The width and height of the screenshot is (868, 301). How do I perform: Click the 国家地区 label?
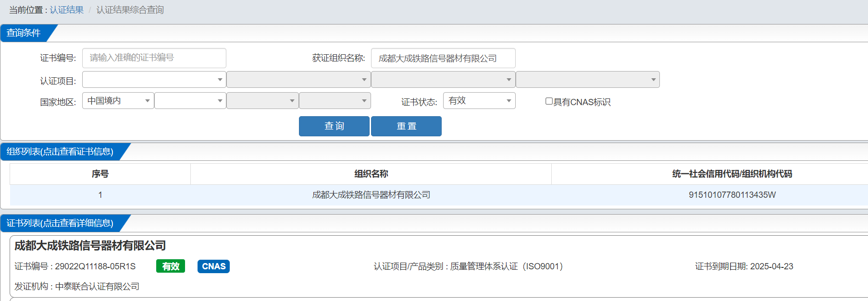point(58,102)
